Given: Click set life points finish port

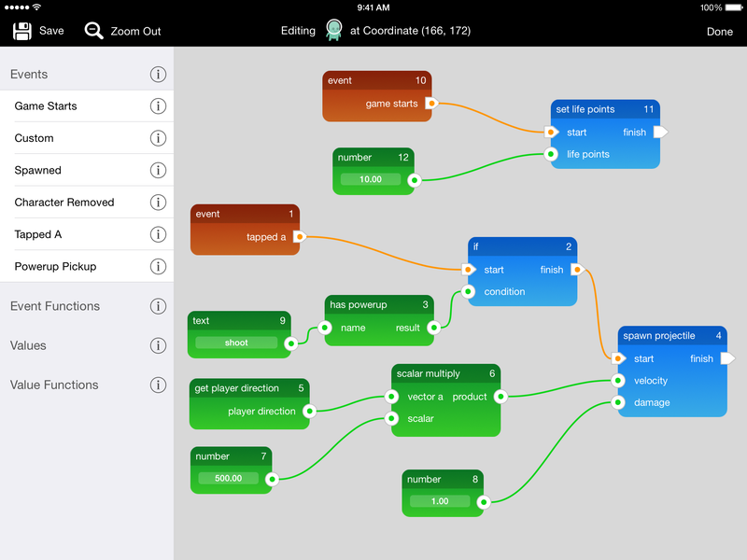Looking at the screenshot, I should pyautogui.click(x=660, y=132).
